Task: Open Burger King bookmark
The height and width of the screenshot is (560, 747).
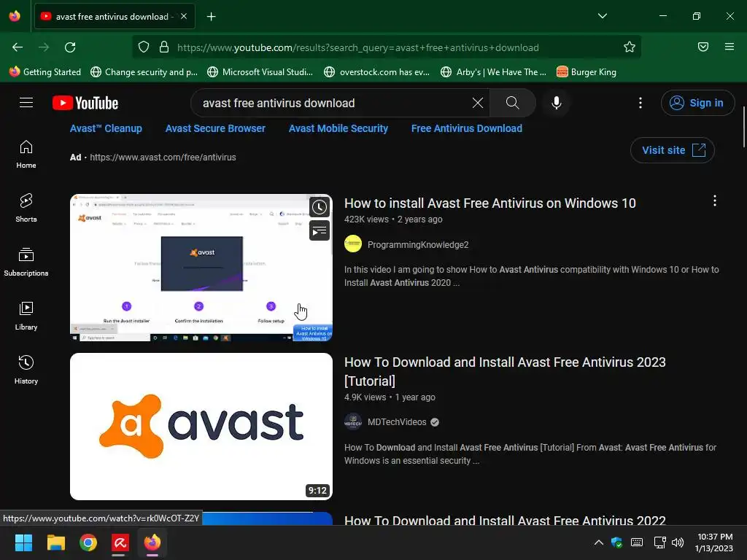Action: [x=587, y=72]
